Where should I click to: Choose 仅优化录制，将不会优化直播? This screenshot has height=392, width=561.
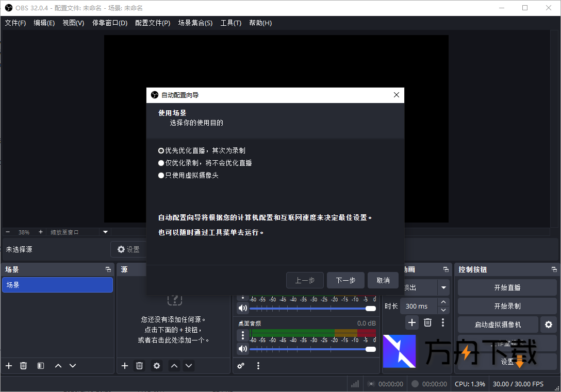pyautogui.click(x=160, y=162)
